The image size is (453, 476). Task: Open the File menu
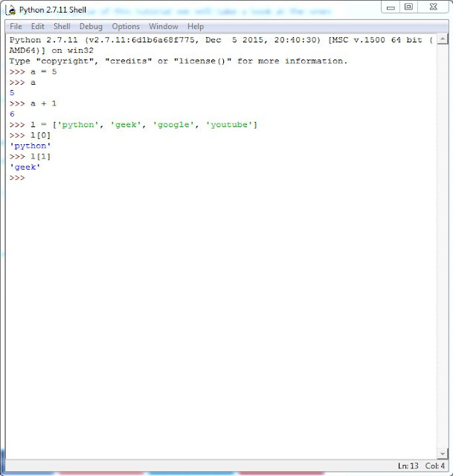pos(16,27)
